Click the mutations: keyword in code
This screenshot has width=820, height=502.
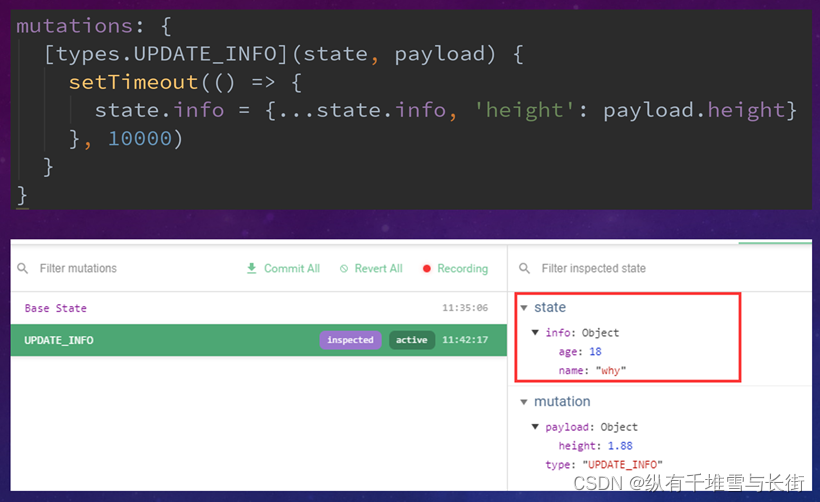tap(80, 26)
